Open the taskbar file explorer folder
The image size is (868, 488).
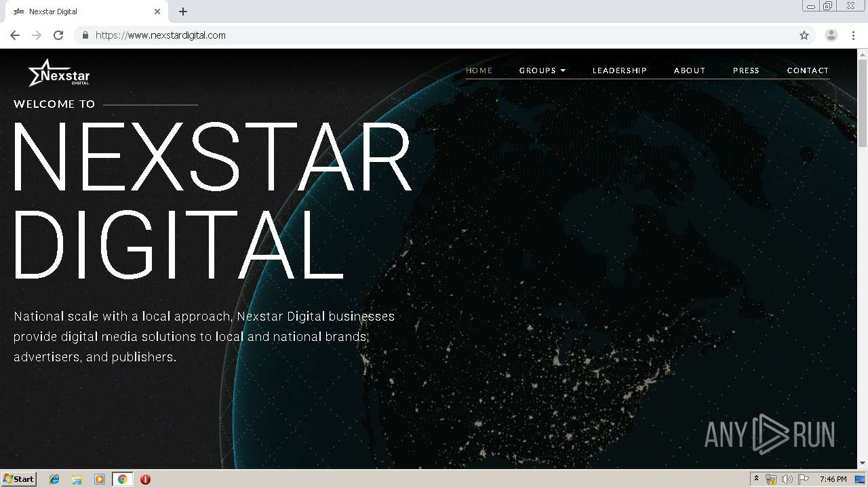(77, 479)
